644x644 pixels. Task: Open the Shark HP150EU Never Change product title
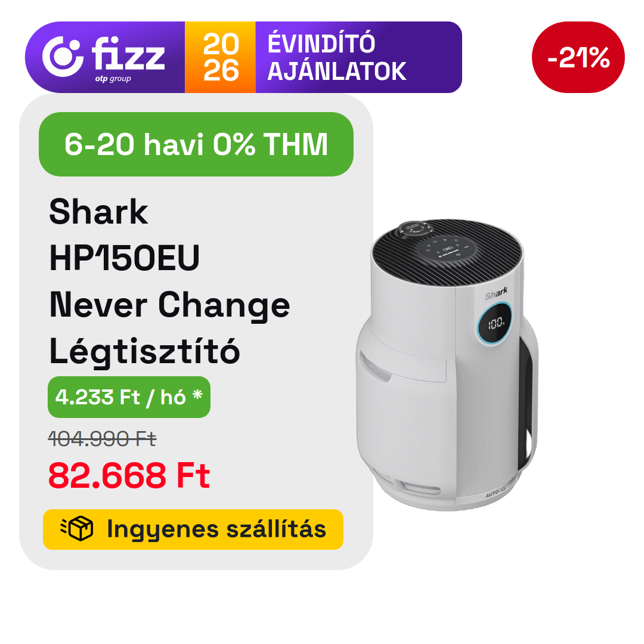click(x=169, y=281)
